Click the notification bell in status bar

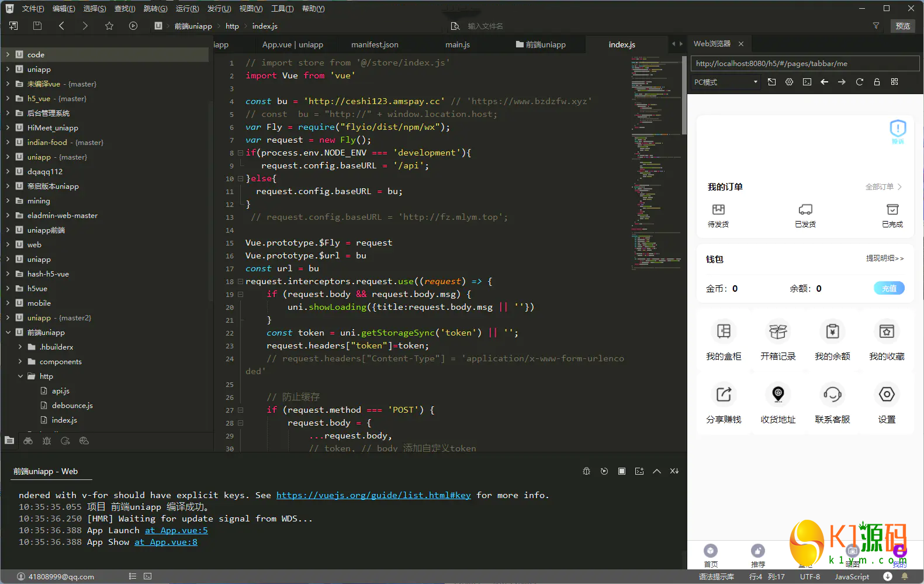click(905, 576)
